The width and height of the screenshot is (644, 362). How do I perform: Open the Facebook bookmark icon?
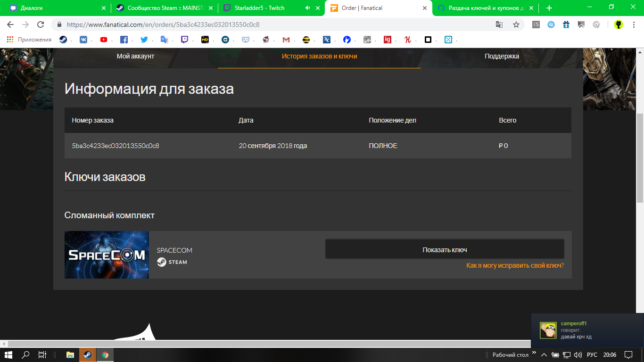pyautogui.click(x=124, y=40)
